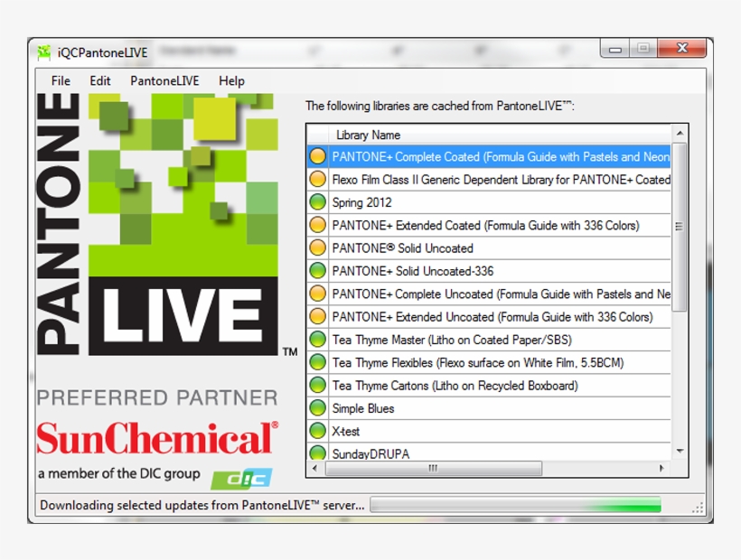This screenshot has width=741, height=560.
Task: Click orange status icon for PANTONE+ Complete Coated
Action: click(x=317, y=156)
